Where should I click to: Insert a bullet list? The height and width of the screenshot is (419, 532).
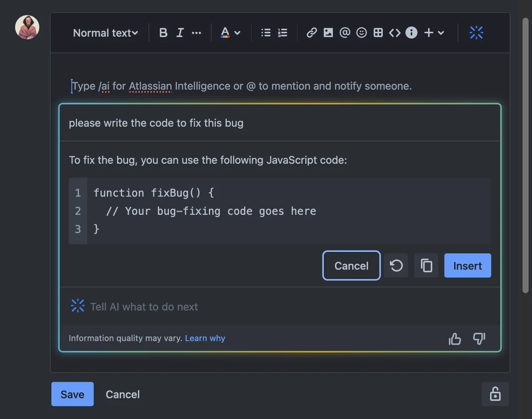point(266,33)
